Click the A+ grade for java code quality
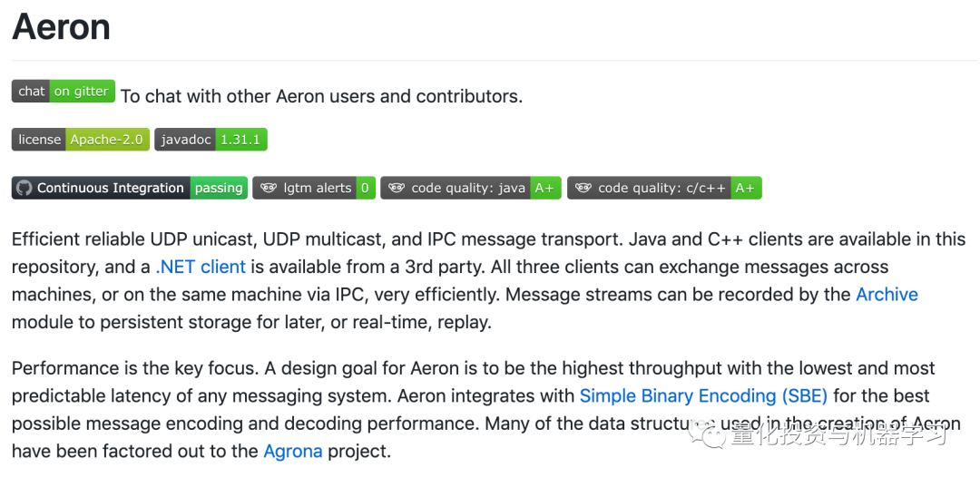Viewport: 980px width, 477px height. tap(544, 188)
